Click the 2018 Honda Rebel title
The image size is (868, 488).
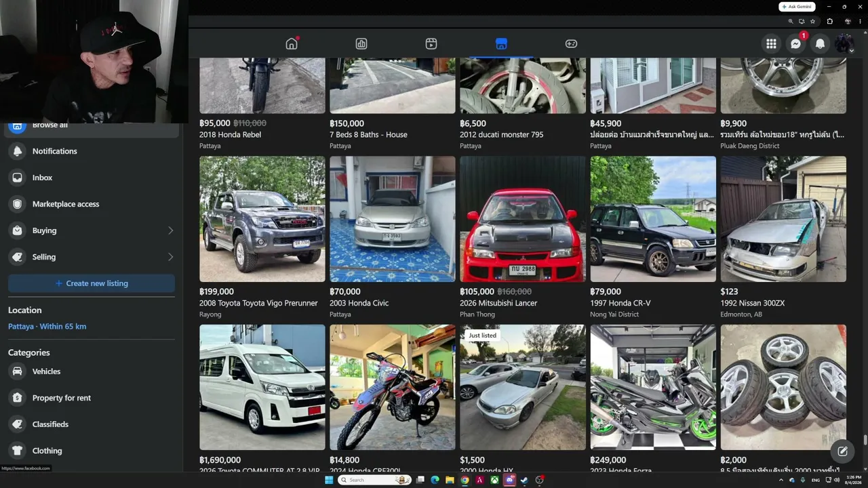coord(230,135)
